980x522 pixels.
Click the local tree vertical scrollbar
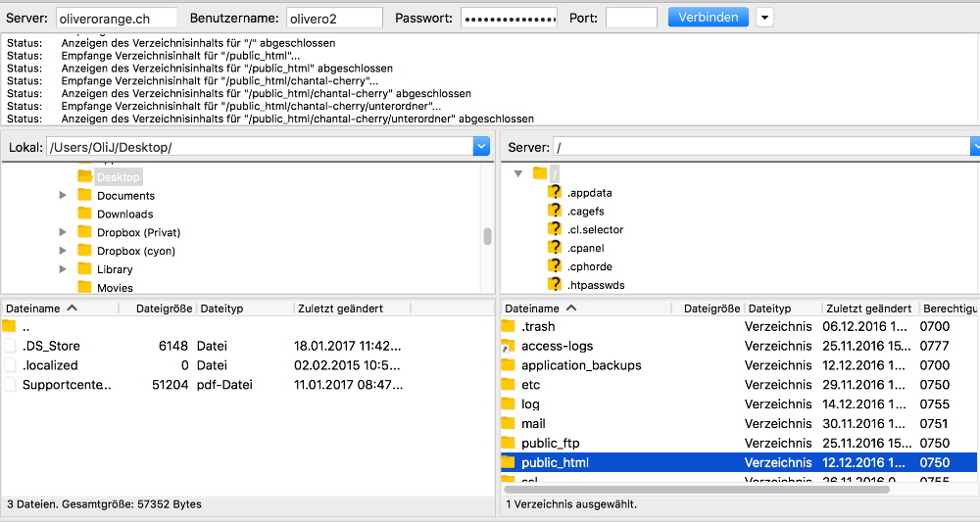(487, 236)
